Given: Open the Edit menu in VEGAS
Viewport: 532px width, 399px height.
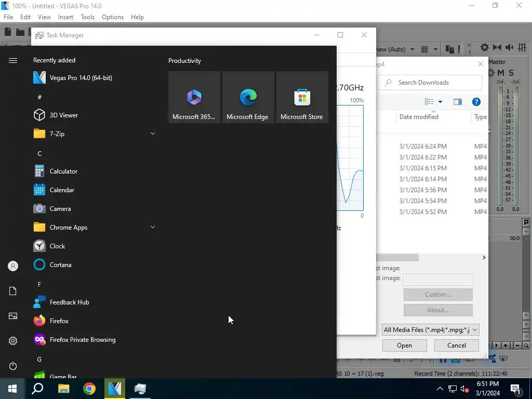Looking at the screenshot, I should pos(25,17).
